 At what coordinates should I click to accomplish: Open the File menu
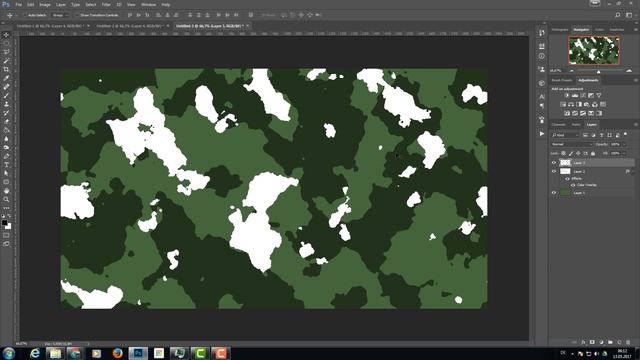18,4
